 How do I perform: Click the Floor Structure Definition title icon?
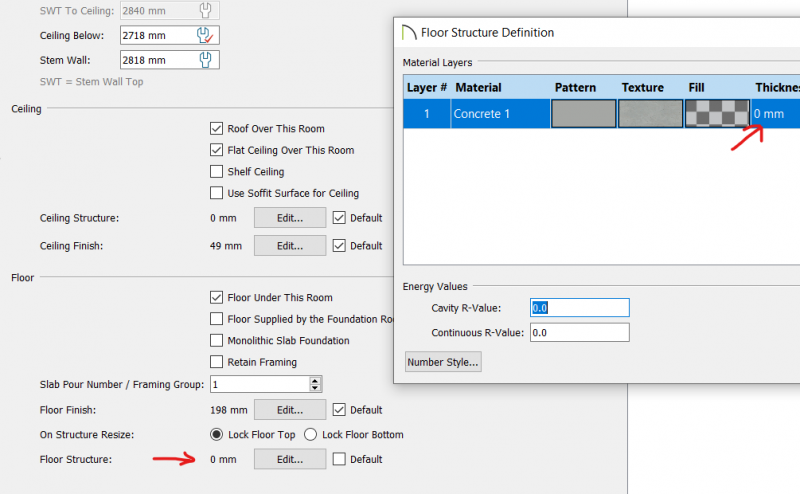[x=409, y=33]
